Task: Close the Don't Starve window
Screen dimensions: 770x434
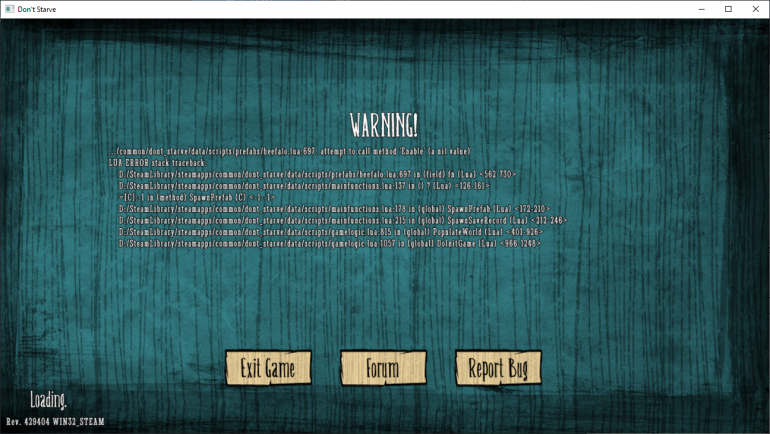Action: pyautogui.click(x=756, y=9)
